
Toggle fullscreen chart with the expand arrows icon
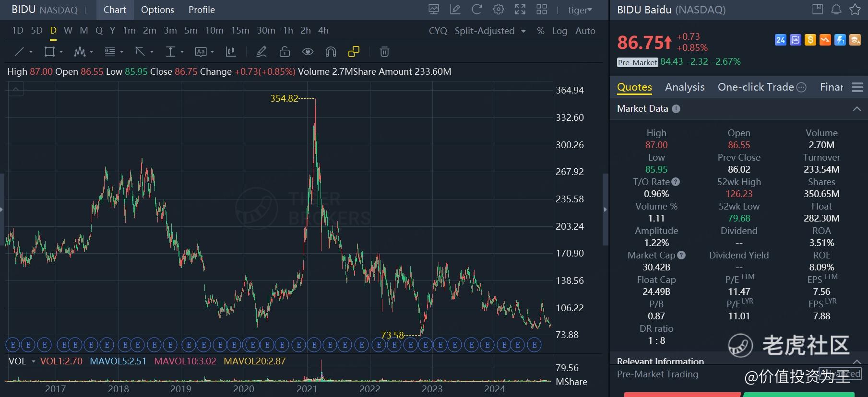pyautogui.click(x=520, y=10)
